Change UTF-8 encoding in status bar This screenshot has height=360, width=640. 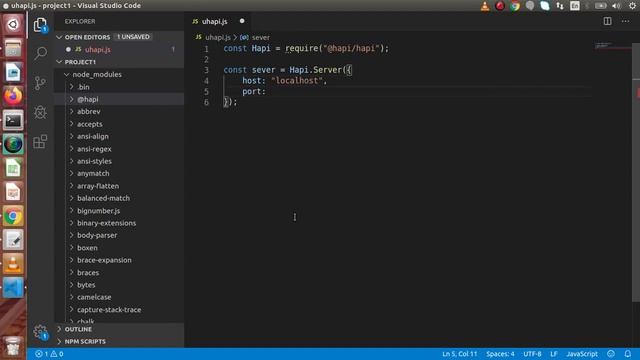point(532,354)
